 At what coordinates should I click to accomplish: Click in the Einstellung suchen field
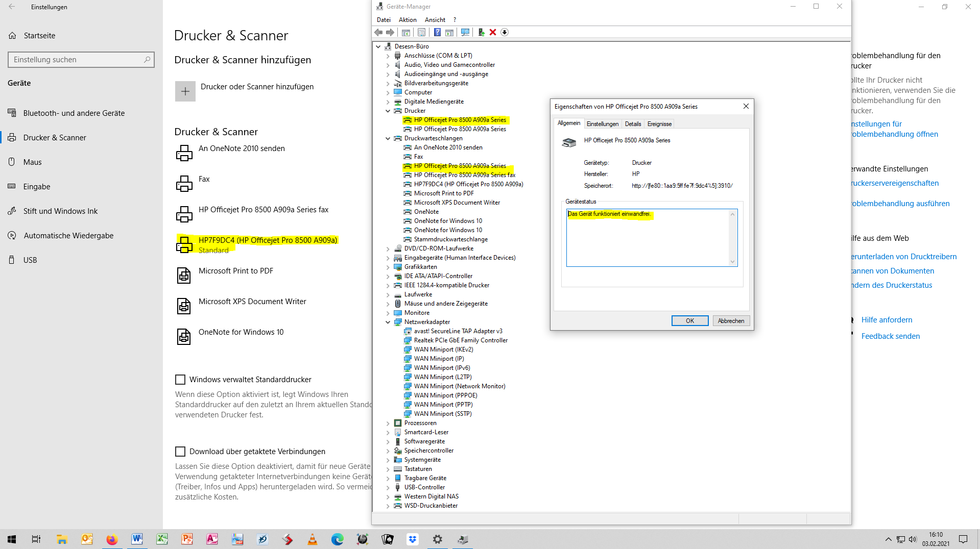[81, 60]
